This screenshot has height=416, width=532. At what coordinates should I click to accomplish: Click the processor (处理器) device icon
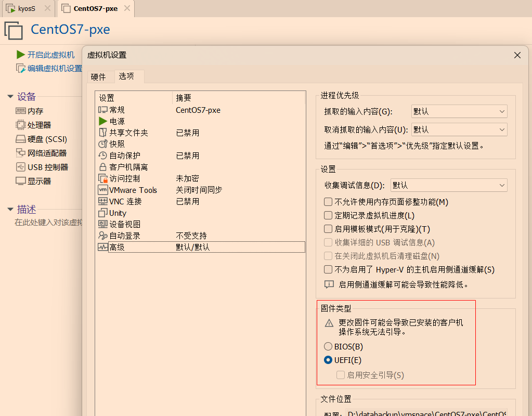click(x=21, y=125)
